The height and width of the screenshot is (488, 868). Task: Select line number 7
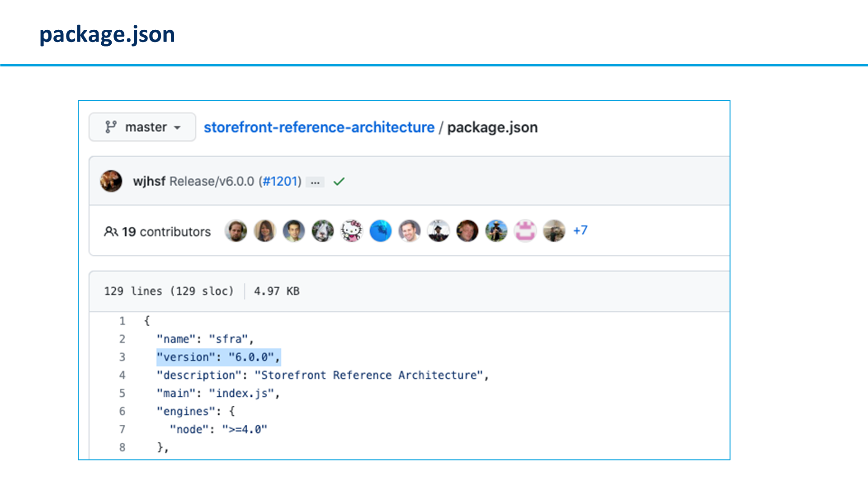(x=122, y=429)
